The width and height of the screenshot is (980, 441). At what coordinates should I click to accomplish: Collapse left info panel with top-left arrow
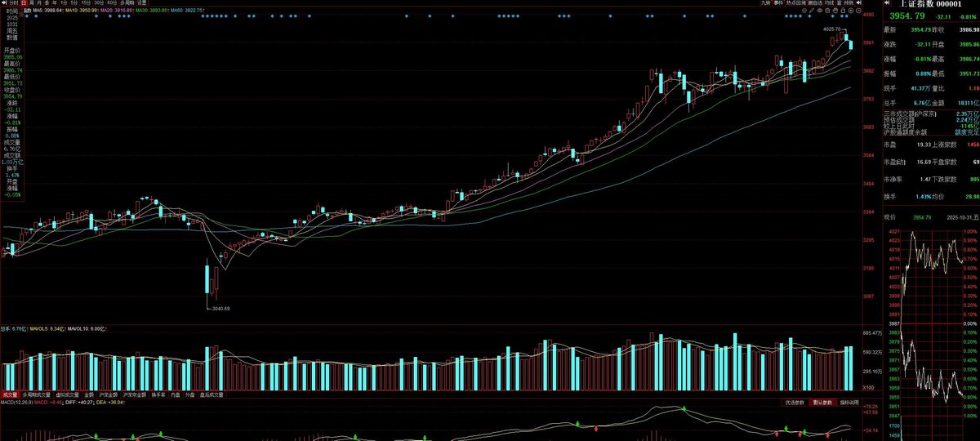[x=3, y=3]
